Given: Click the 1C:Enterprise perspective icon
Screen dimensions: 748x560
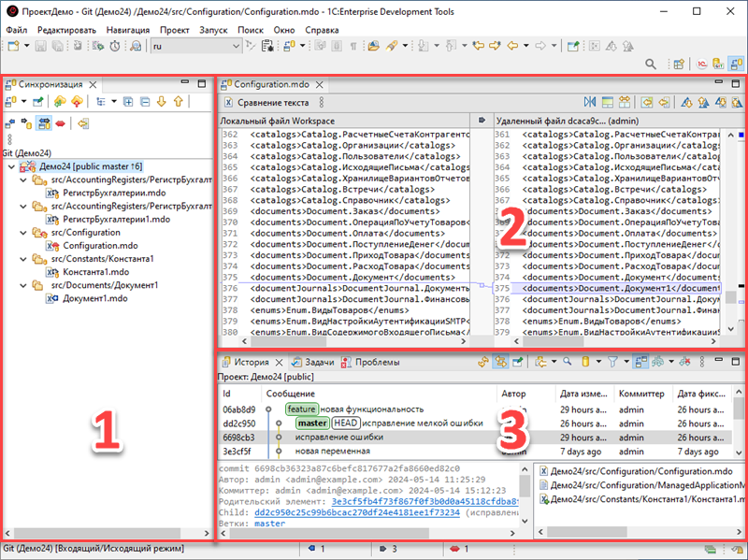Looking at the screenshot, I should click(699, 64).
